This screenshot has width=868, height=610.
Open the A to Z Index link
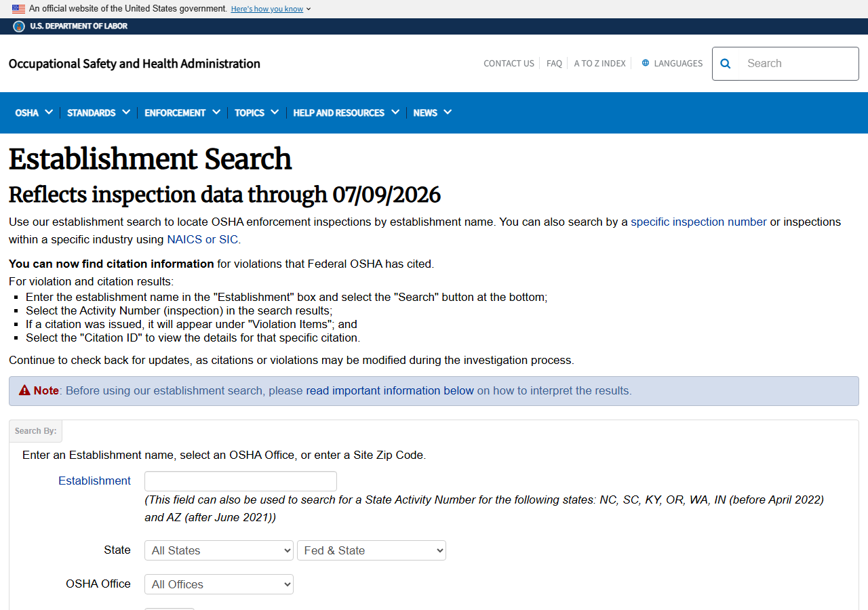click(599, 63)
